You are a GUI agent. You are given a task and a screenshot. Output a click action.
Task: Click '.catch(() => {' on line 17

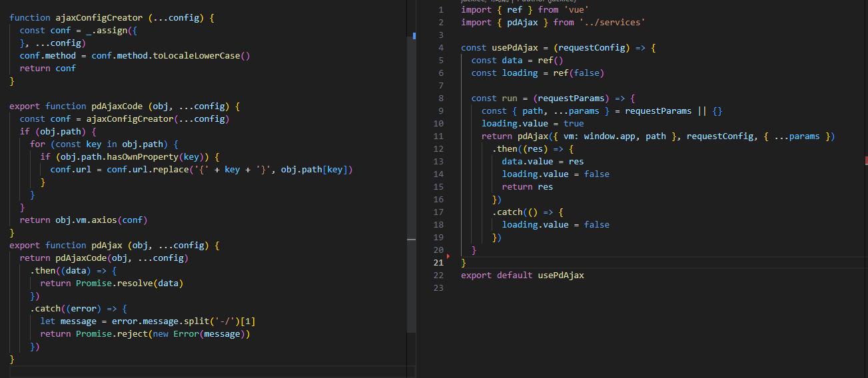point(528,212)
